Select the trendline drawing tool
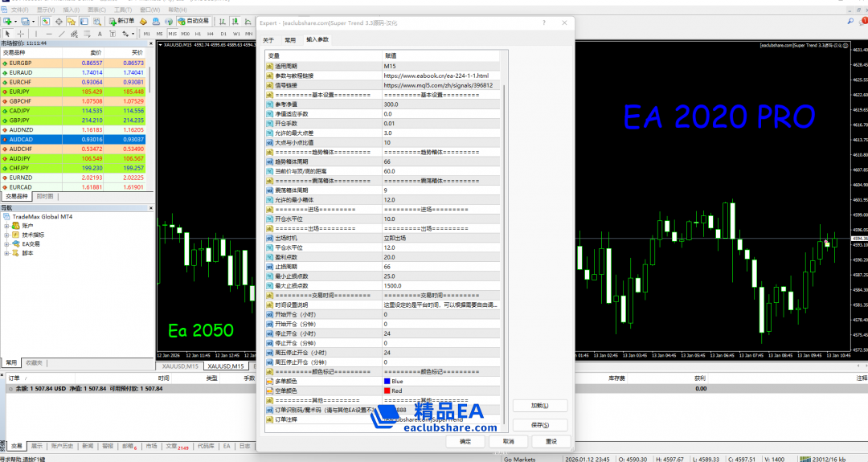The width and height of the screenshot is (868, 462). (x=63, y=34)
